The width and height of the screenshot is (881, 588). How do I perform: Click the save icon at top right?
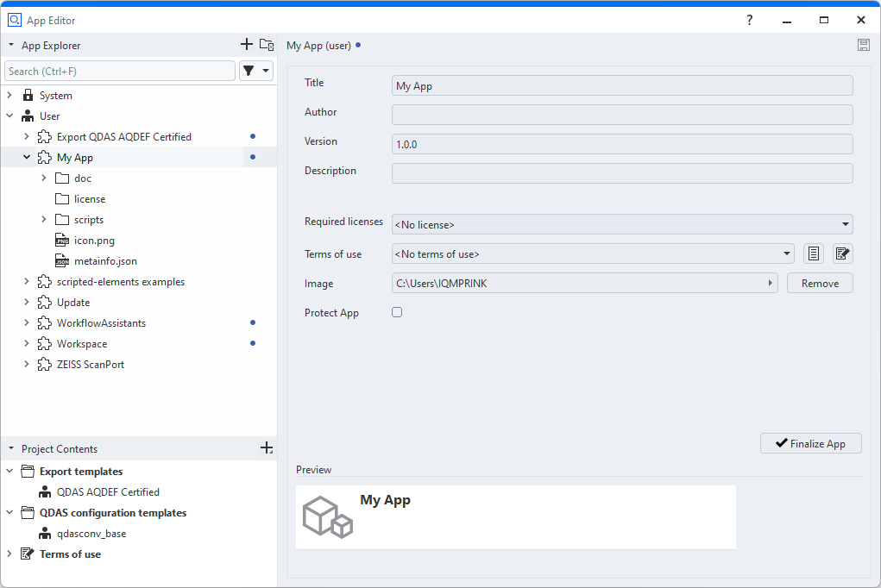(x=863, y=45)
